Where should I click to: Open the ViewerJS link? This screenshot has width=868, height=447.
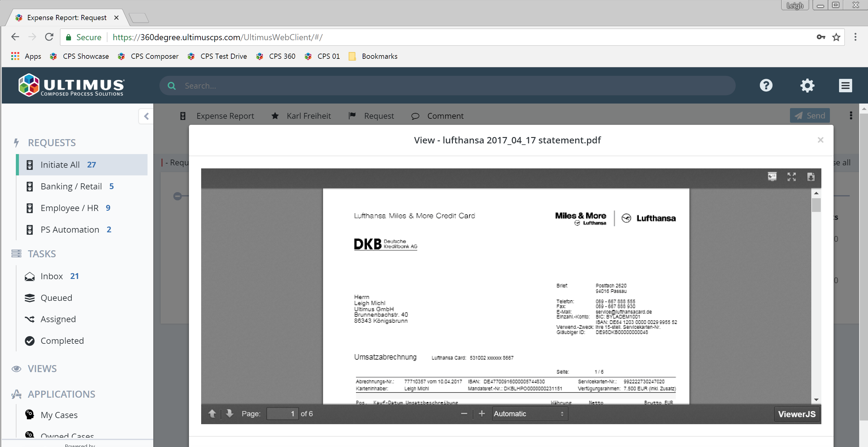coord(797,414)
